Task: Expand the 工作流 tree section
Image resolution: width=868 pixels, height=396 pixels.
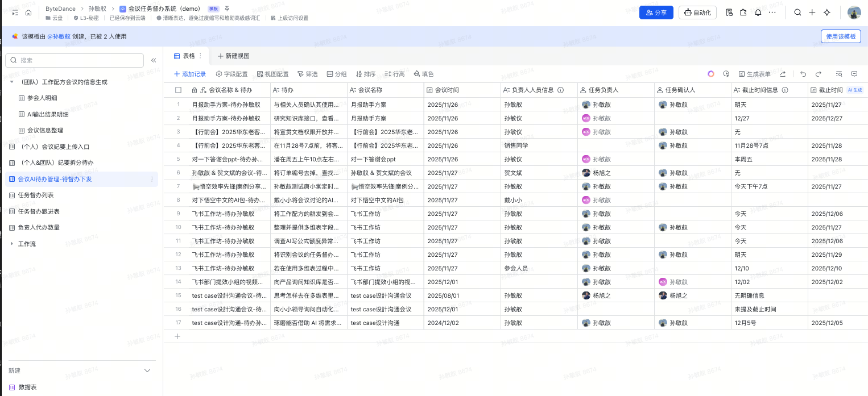Action: click(x=12, y=244)
